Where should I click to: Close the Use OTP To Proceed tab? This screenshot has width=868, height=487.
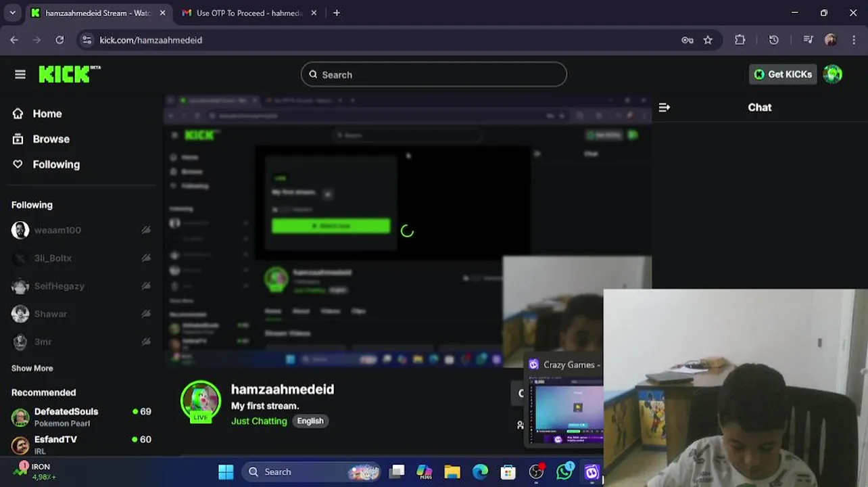pos(313,13)
